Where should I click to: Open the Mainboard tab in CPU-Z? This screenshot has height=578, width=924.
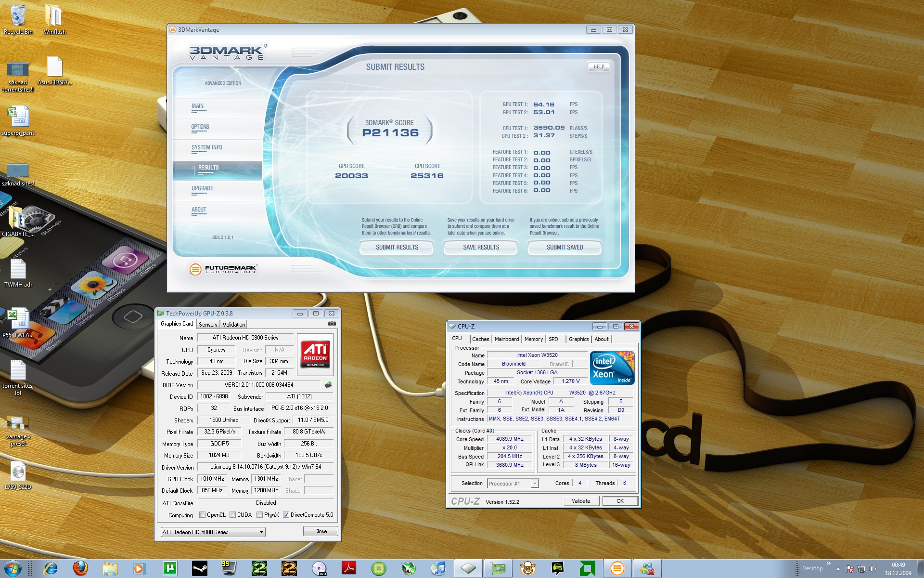(507, 339)
